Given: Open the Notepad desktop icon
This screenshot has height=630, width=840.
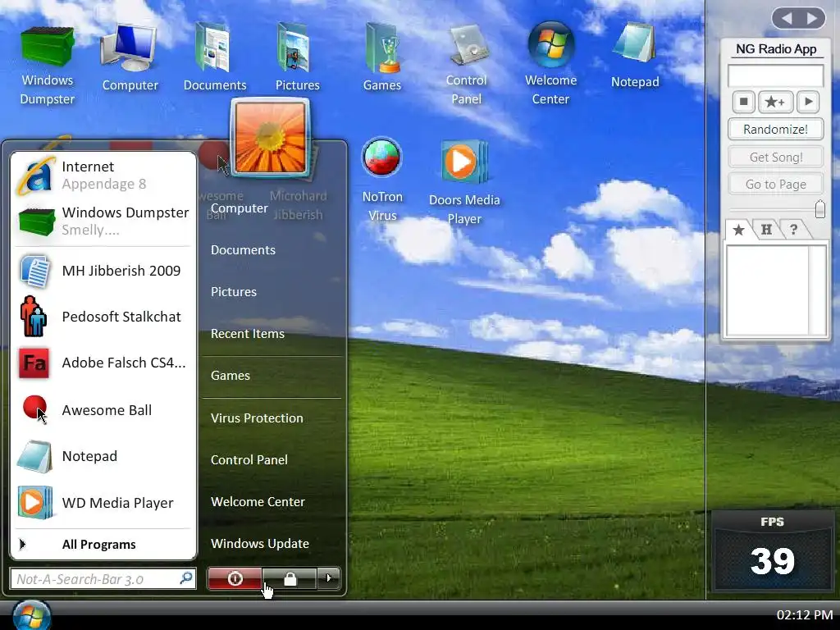Looking at the screenshot, I should click(635, 56).
